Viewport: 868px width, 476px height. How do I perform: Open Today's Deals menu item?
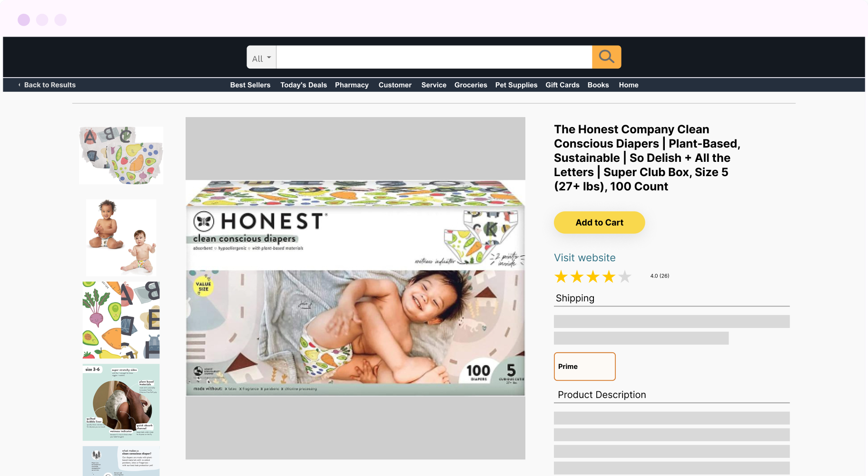coord(304,85)
